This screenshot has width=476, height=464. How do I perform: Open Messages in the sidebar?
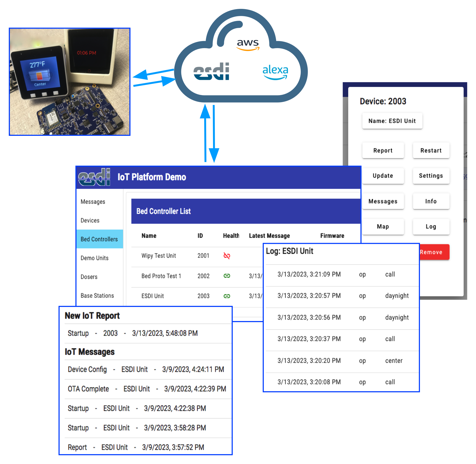[x=100, y=202]
